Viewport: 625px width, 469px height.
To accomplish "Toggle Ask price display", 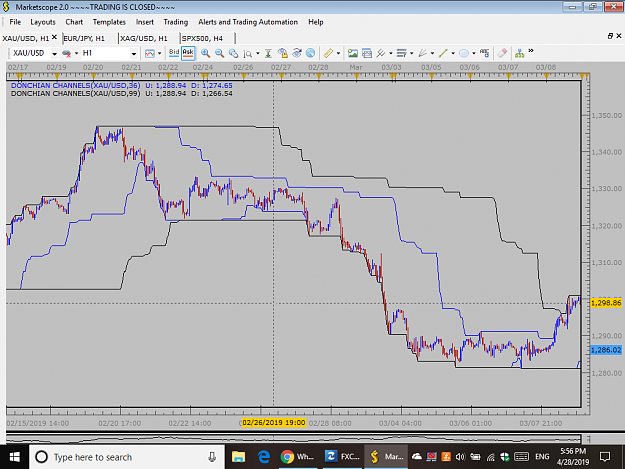I will click(188, 53).
